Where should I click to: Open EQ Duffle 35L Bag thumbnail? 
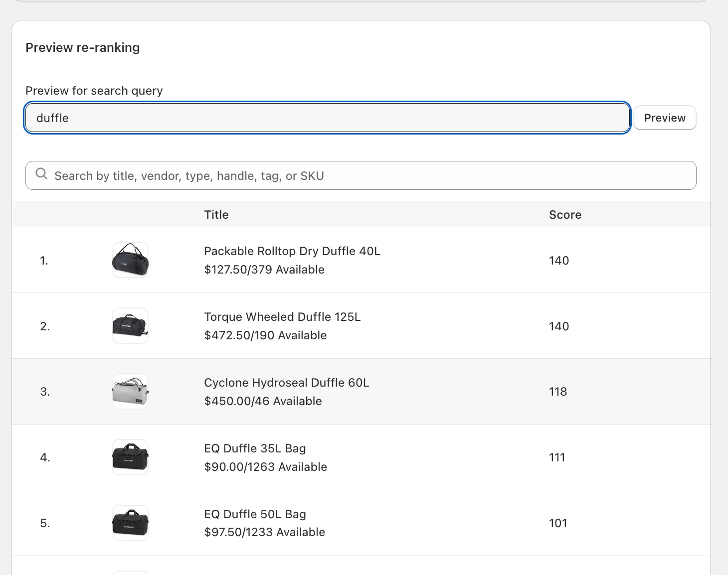[130, 457]
